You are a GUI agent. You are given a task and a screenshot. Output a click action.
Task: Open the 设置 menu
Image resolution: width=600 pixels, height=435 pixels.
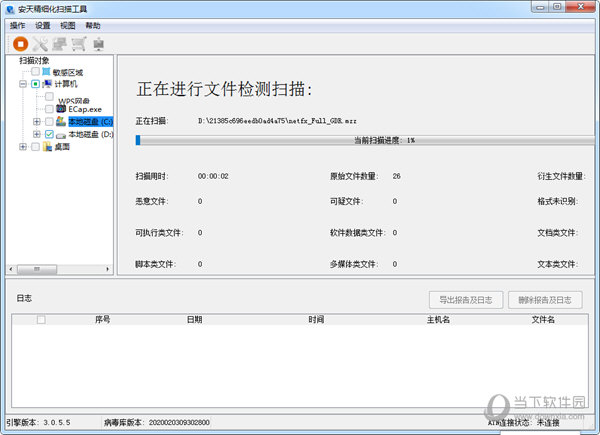[43, 26]
